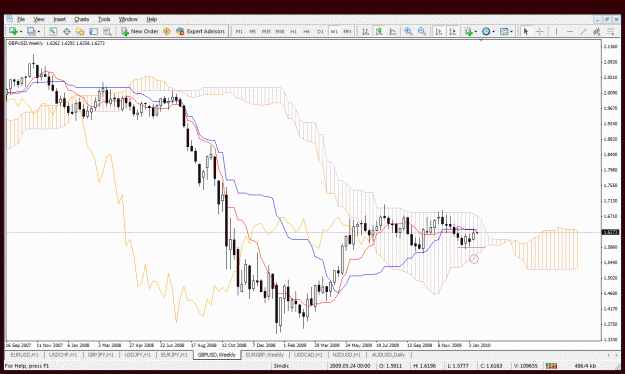Viewport: 625px width, 374px height.
Task: Zoom out of the chart
Action: 422,31
